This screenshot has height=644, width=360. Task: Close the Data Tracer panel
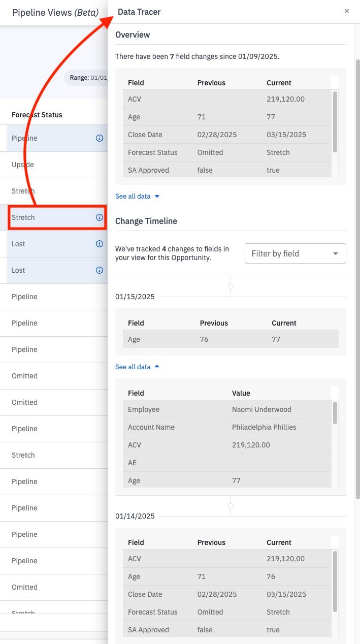tap(347, 11)
